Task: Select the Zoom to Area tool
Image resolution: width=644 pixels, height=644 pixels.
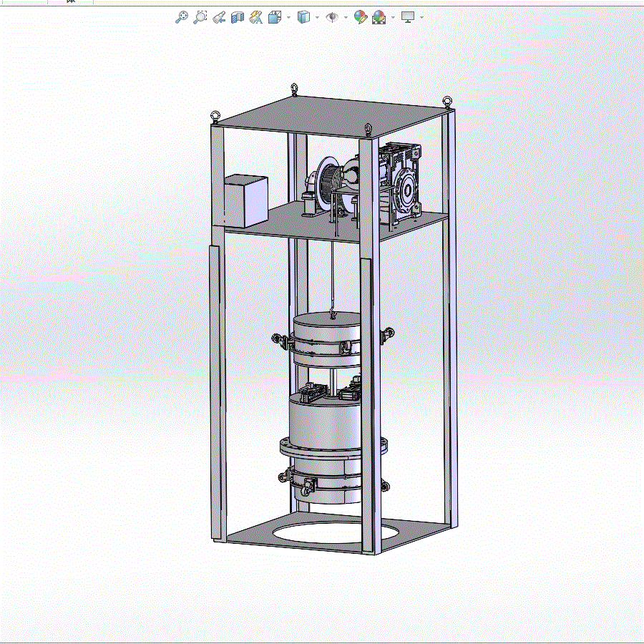Action: [x=200, y=17]
